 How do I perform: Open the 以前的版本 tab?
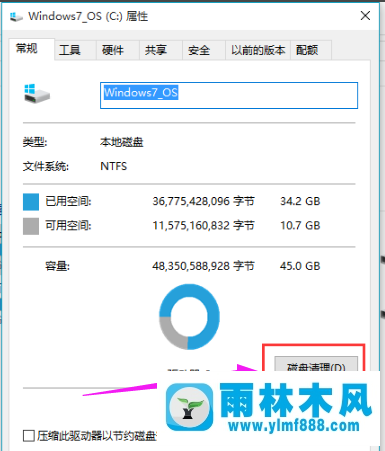click(258, 50)
